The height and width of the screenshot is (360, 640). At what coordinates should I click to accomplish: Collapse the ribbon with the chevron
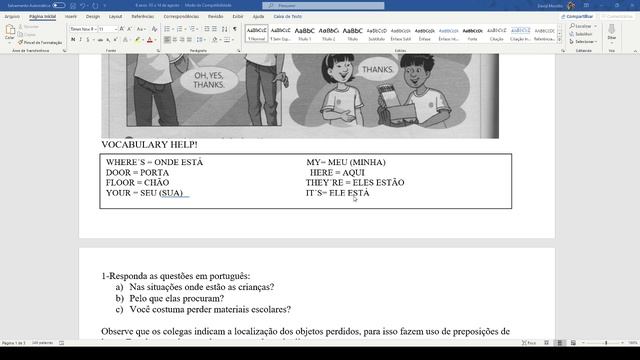pyautogui.click(x=635, y=51)
